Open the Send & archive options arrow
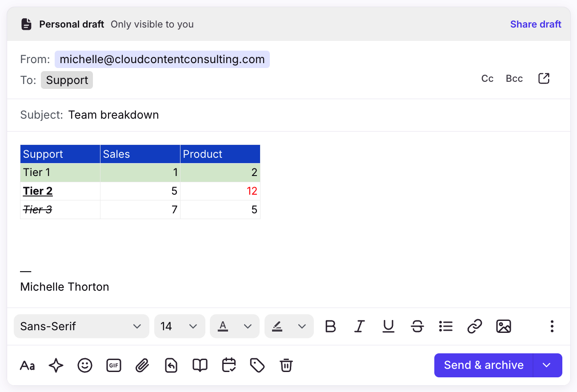The height and width of the screenshot is (392, 577). (547, 365)
